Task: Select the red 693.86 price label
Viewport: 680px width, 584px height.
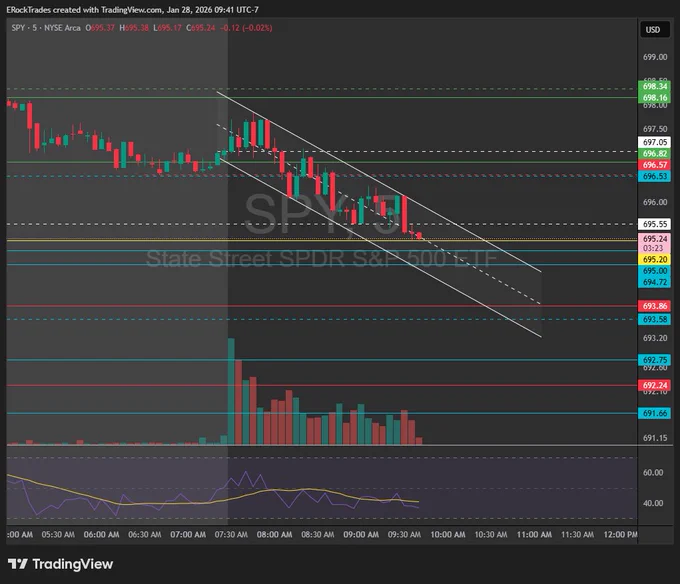Action: pyautogui.click(x=654, y=306)
